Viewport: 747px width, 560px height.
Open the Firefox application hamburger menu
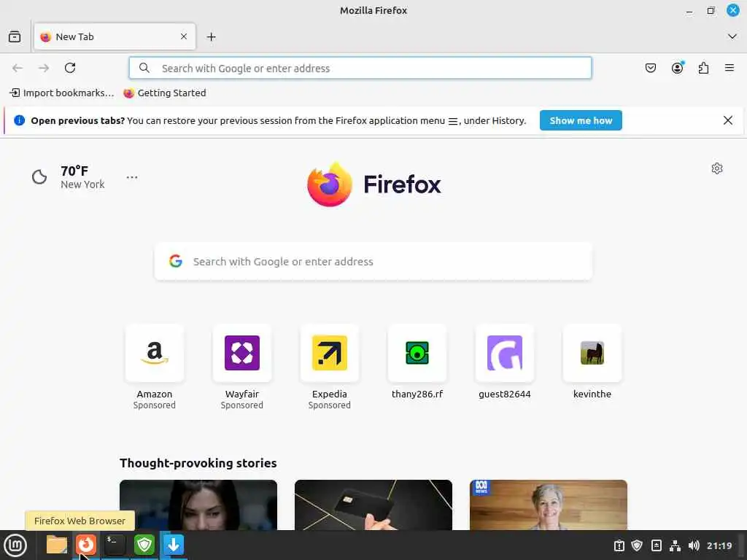729,68
